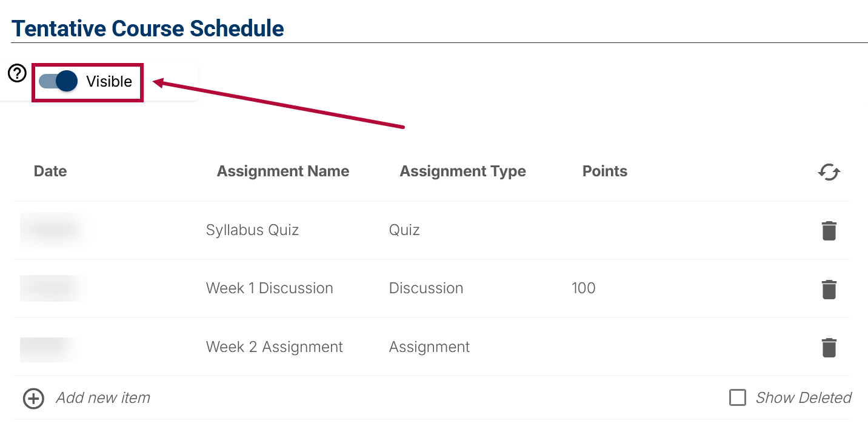Screen dimensions: 868x435
Task: Toggle the Visible switch off
Action: 58,81
